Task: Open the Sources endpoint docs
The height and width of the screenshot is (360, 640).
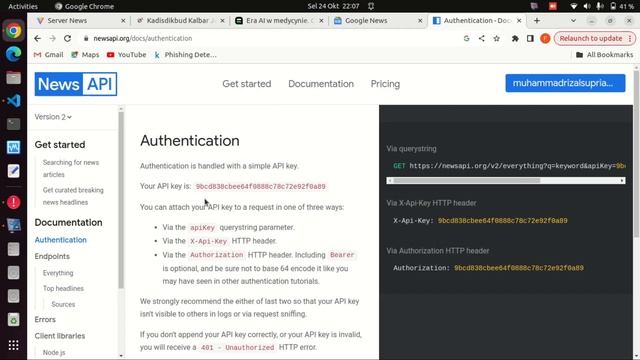Action: (x=63, y=304)
